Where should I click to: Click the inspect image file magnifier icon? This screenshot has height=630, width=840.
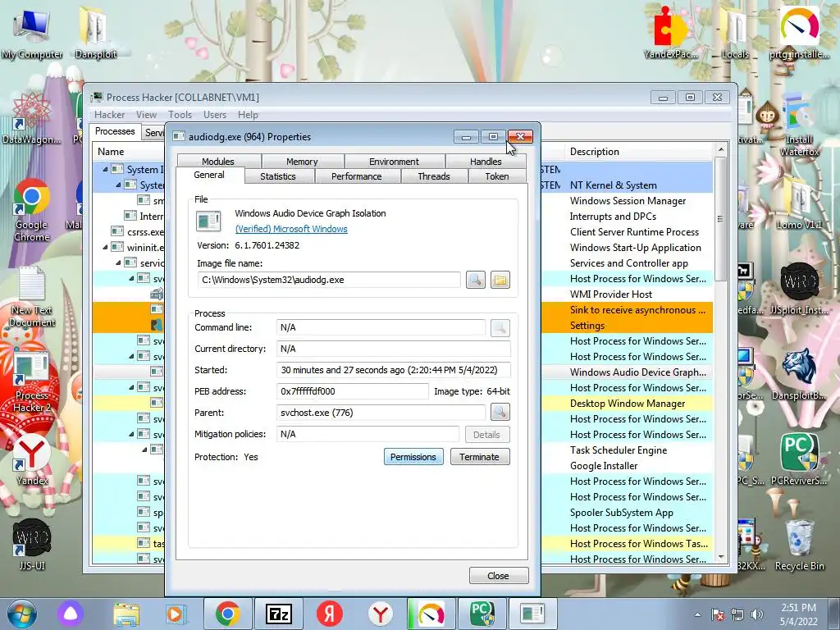point(475,280)
